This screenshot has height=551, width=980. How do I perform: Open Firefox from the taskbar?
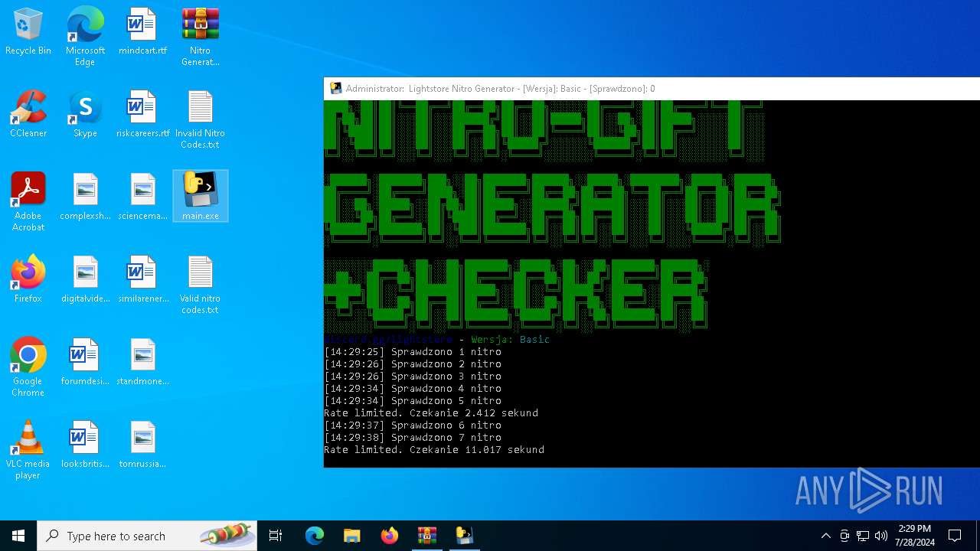pos(389,536)
